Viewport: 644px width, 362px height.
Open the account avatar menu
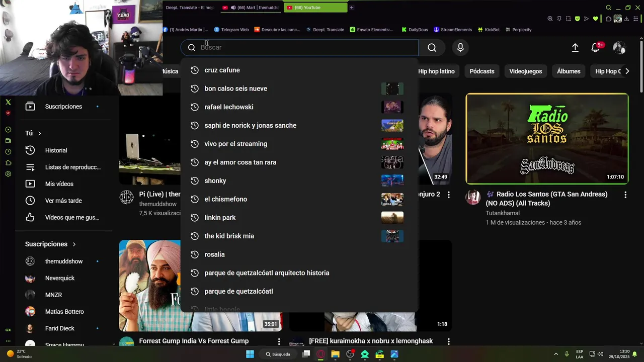pyautogui.click(x=619, y=47)
